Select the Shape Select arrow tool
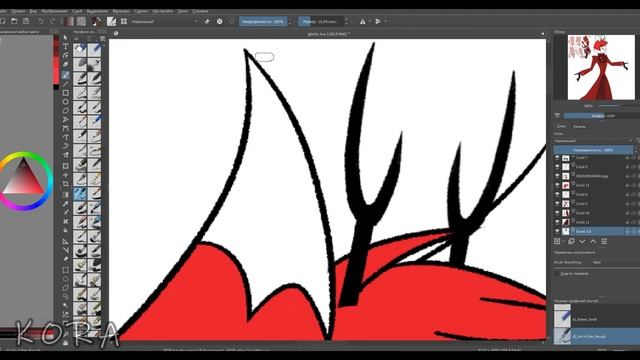This screenshot has width=640, height=360. coord(65,38)
